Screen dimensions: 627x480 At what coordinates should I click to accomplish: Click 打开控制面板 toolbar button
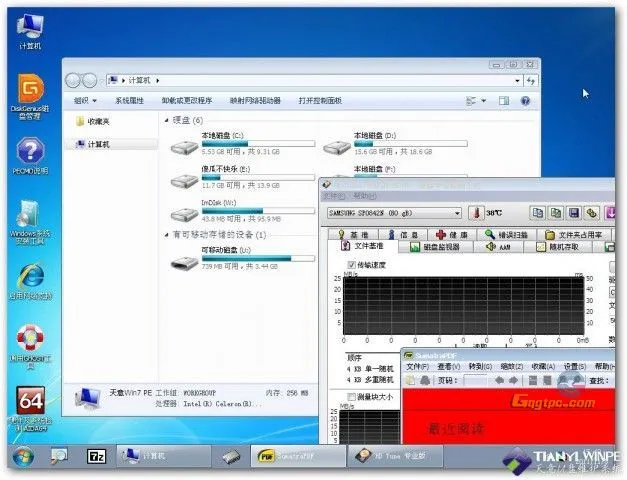point(320,100)
